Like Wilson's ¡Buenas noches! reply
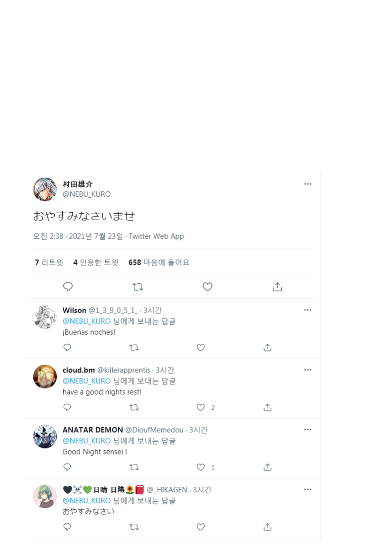 click(201, 348)
